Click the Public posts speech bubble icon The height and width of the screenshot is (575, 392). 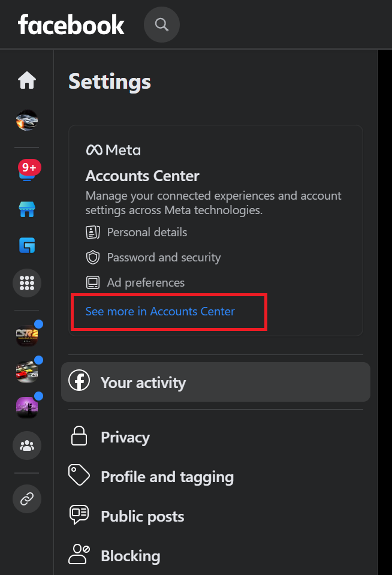pos(79,514)
